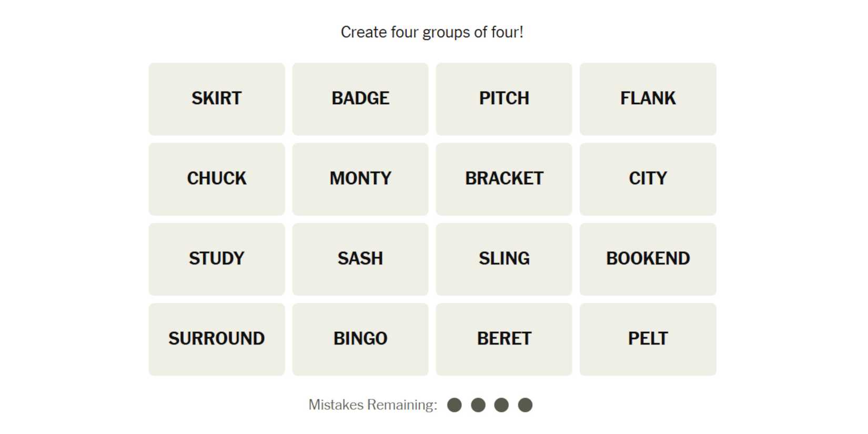Screen dimensions: 868x434
Task: Select the SKIRT word tile
Action: tap(216, 99)
